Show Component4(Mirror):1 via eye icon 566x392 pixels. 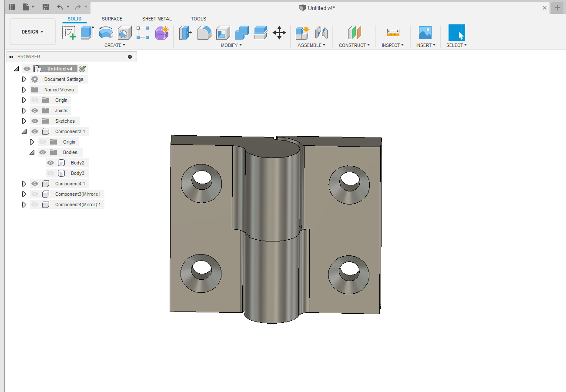point(35,204)
